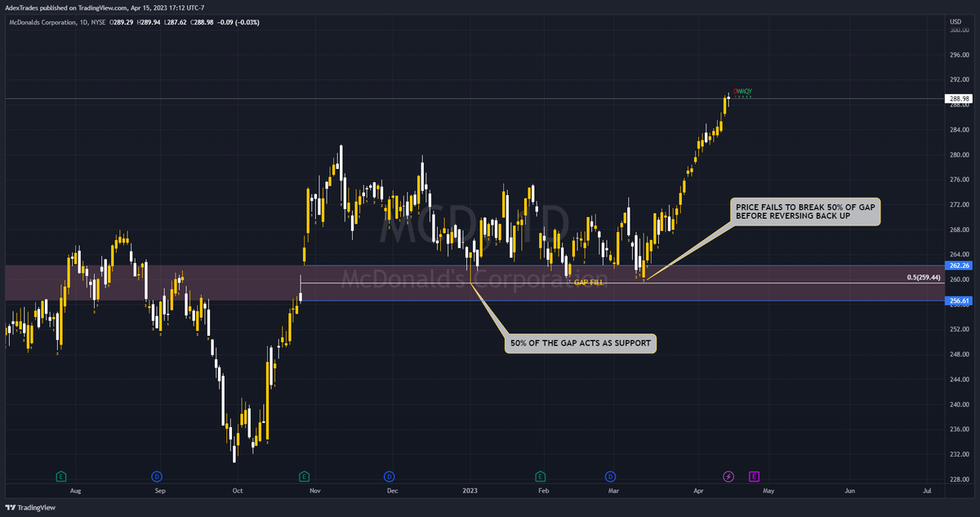Image resolution: width=980 pixels, height=517 pixels.
Task: Click the 244.00 price axis label
Action: (x=959, y=380)
